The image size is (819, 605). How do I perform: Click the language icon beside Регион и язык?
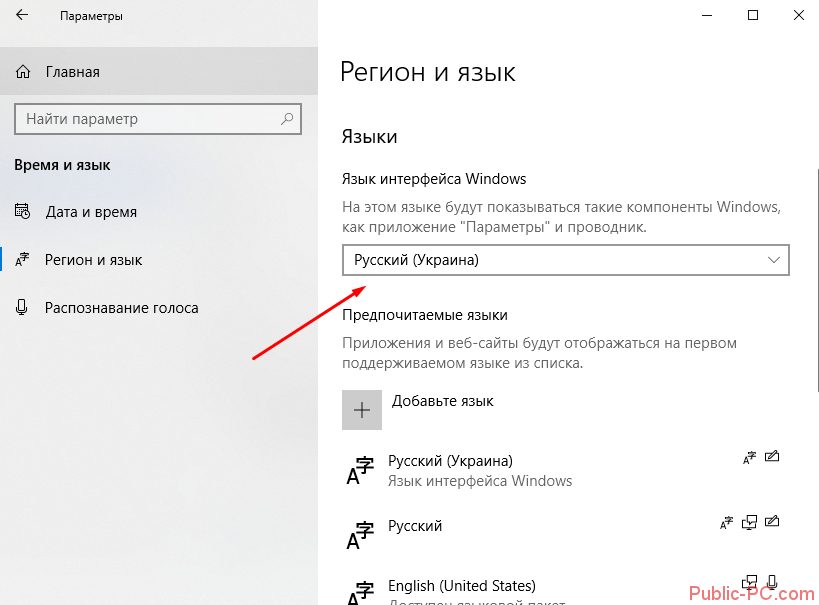pos(22,259)
